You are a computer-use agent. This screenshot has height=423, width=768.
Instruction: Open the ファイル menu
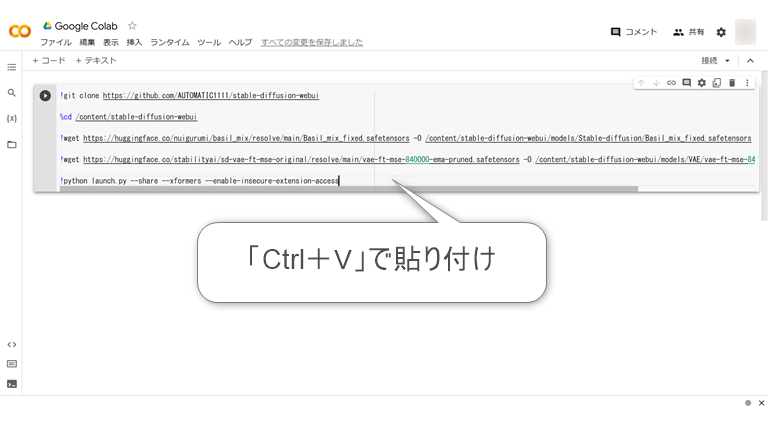coord(56,43)
